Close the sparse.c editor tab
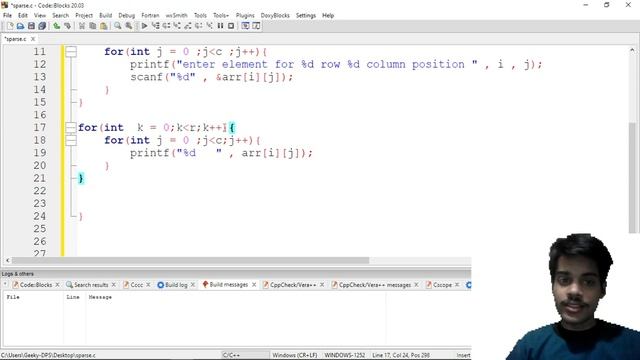The width and height of the screenshot is (640, 360). pos(33,39)
